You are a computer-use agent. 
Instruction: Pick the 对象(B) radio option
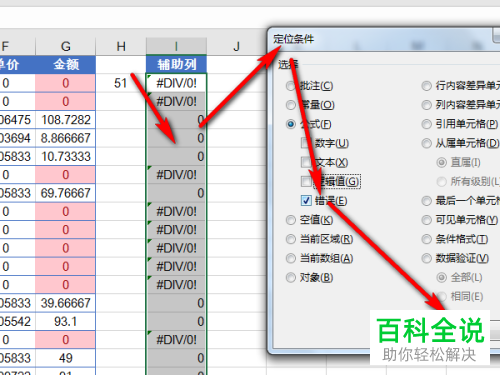click(x=291, y=277)
